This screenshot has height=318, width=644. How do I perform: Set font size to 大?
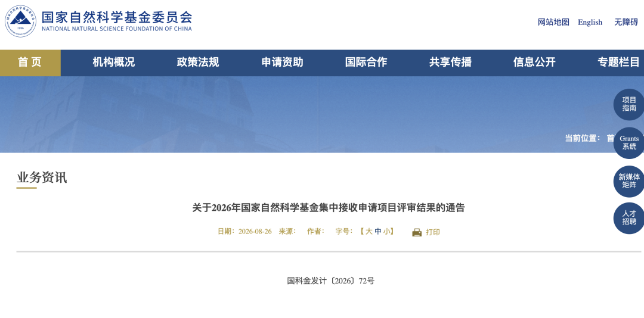tap(369, 232)
